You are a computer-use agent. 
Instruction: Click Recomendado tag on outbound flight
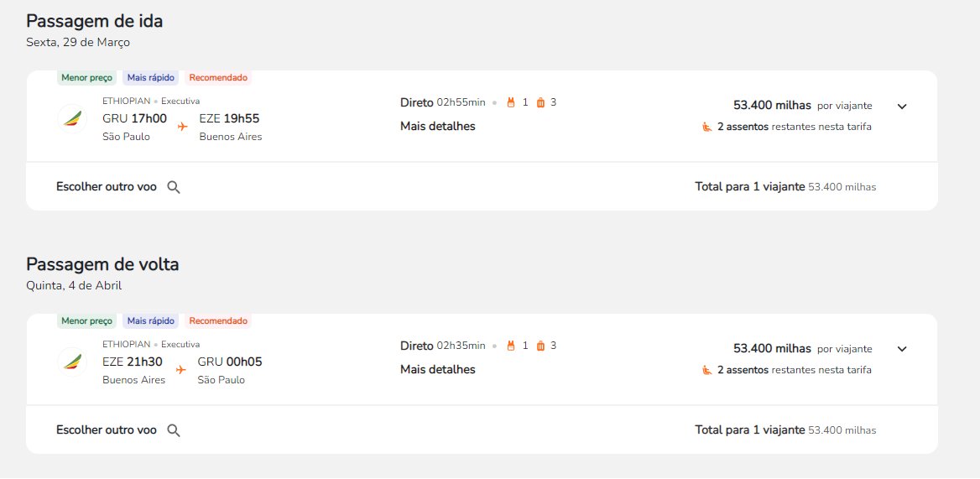[x=218, y=77]
